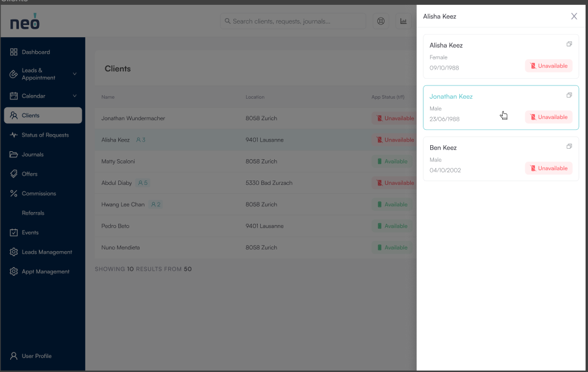
Task: Close the Alisha Keez side panel
Action: (x=574, y=16)
